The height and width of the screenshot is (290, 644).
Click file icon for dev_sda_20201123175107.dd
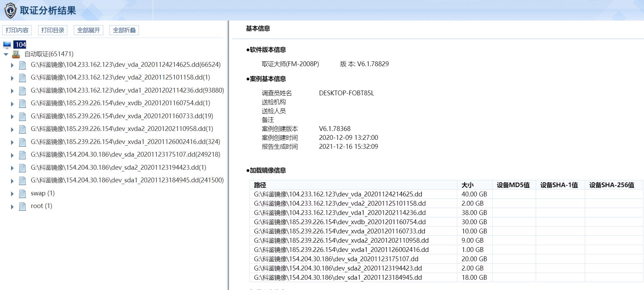click(x=23, y=155)
